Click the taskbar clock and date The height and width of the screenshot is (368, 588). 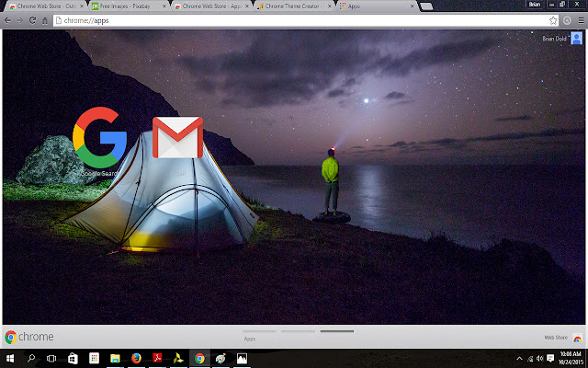(x=571, y=359)
